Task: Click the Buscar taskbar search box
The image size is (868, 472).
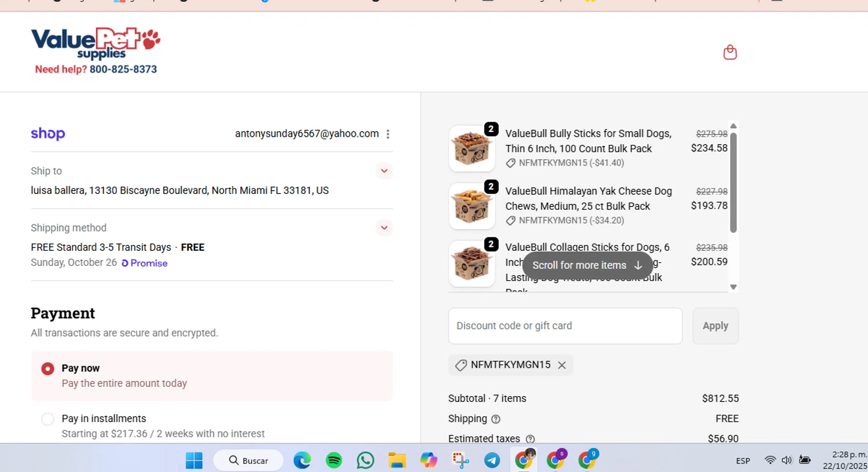Action: point(249,460)
